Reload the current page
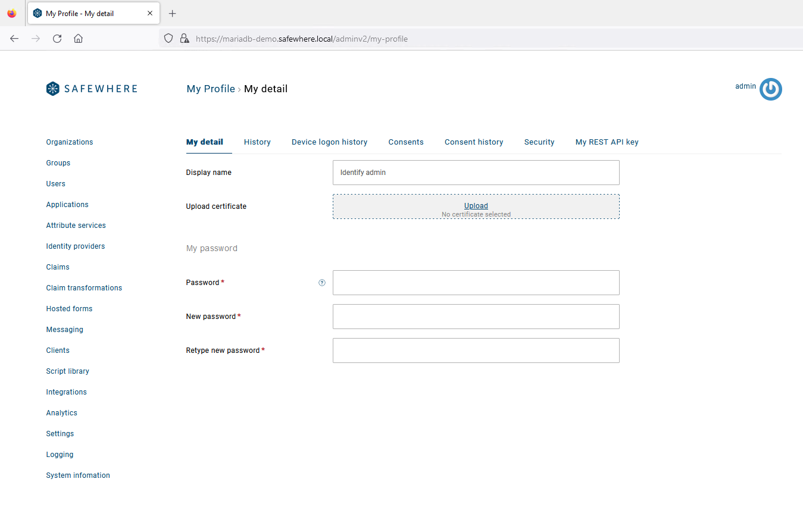Viewport: 803px width, 532px height. [57, 39]
